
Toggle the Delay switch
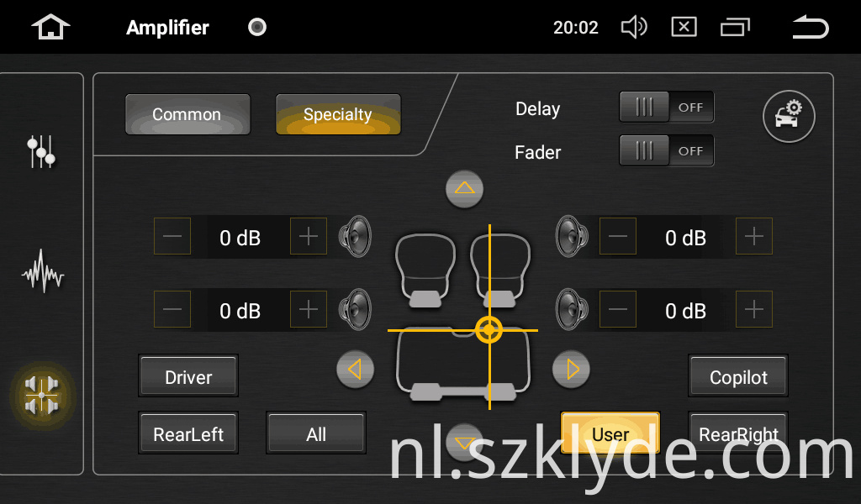coord(667,107)
